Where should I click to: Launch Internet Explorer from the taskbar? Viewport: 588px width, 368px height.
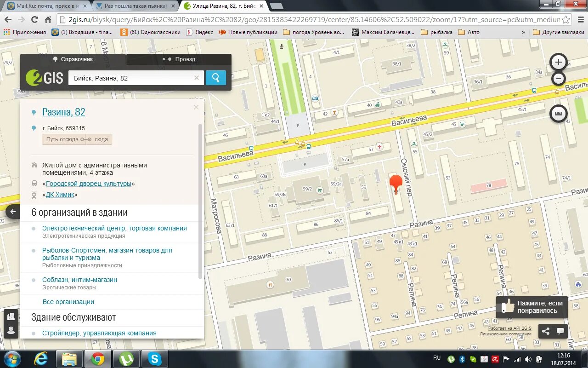click(41, 359)
